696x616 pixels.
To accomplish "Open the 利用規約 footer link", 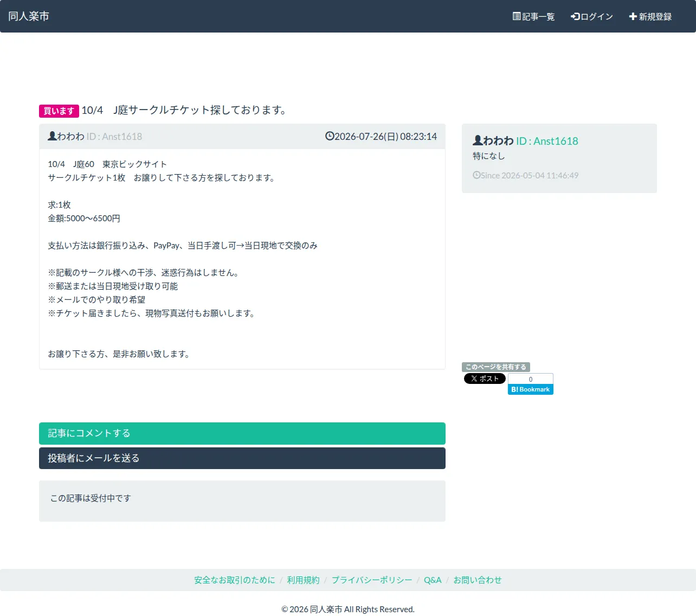I will 303,580.
